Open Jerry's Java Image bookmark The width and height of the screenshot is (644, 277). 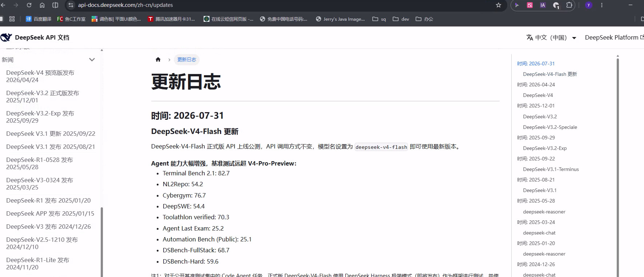340,19
